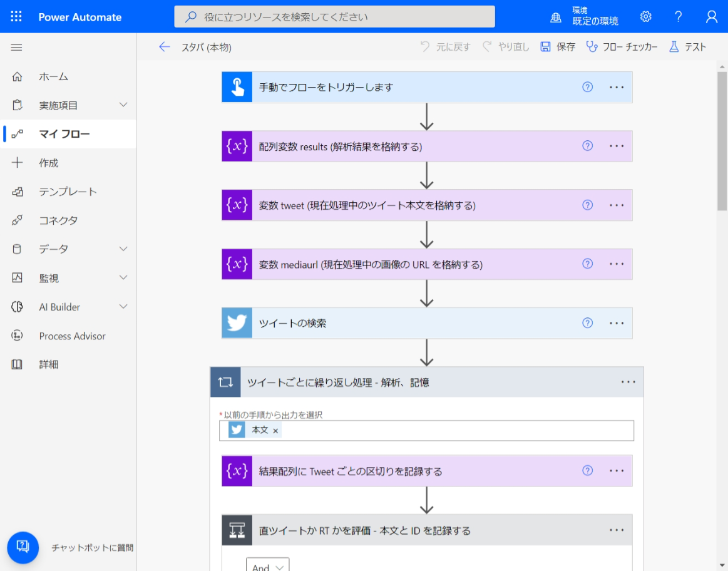
Task: Collapse the ツイートごとに繰り返し処理 loop header
Action: coord(427,382)
